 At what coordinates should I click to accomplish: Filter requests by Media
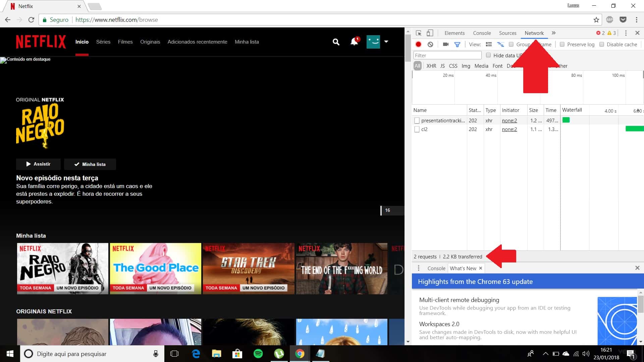481,66
